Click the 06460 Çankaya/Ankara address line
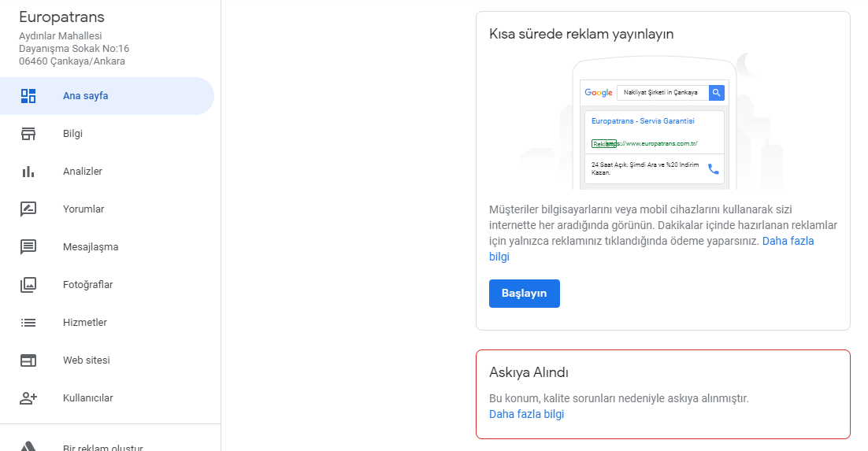This screenshot has height=451, width=868. tap(72, 61)
